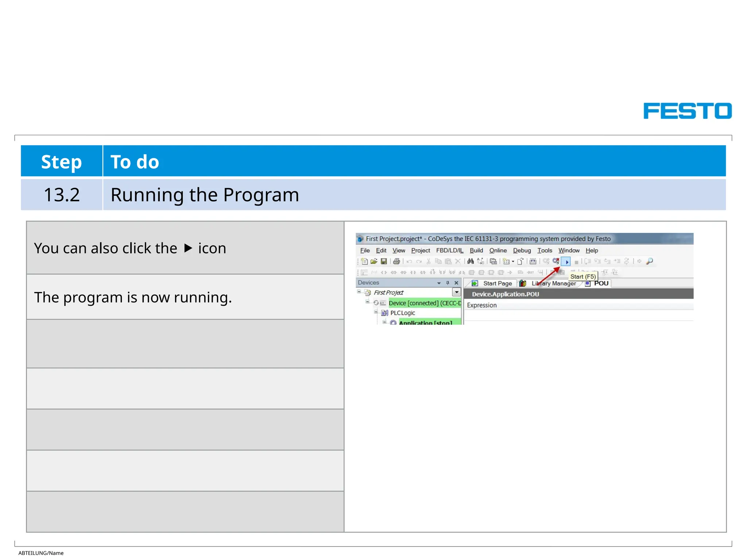The width and height of the screenshot is (747, 560).
Task: Click the Copy toolbar icon
Action: pos(438,261)
